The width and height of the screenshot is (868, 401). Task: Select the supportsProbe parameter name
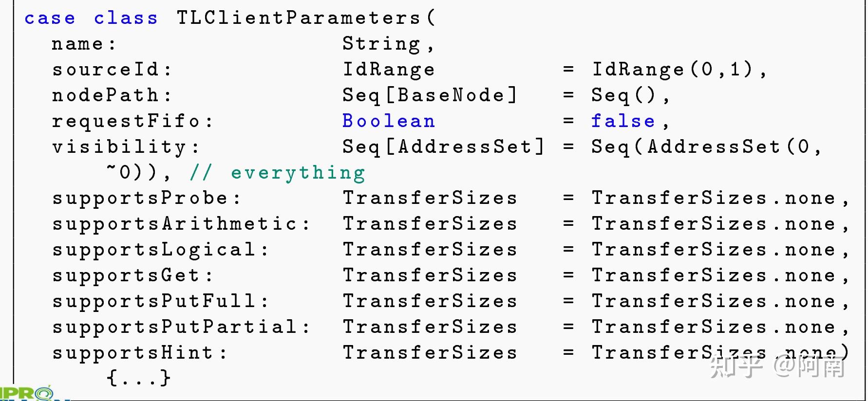(140, 199)
